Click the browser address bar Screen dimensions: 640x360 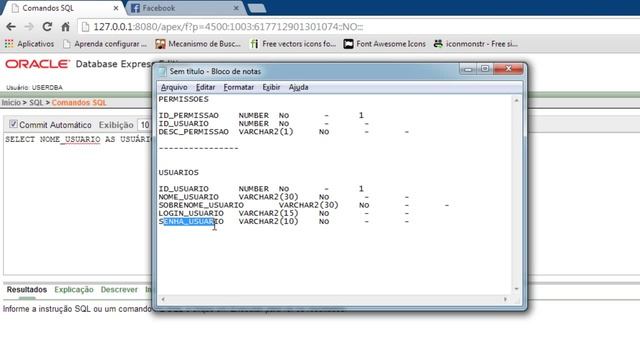(x=359, y=27)
